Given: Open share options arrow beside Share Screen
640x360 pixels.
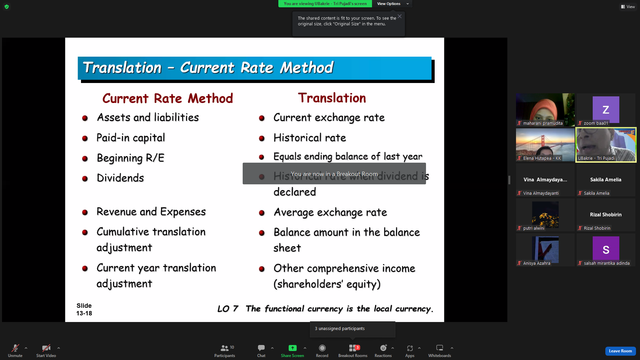Looking at the screenshot, I should click(x=305, y=348).
